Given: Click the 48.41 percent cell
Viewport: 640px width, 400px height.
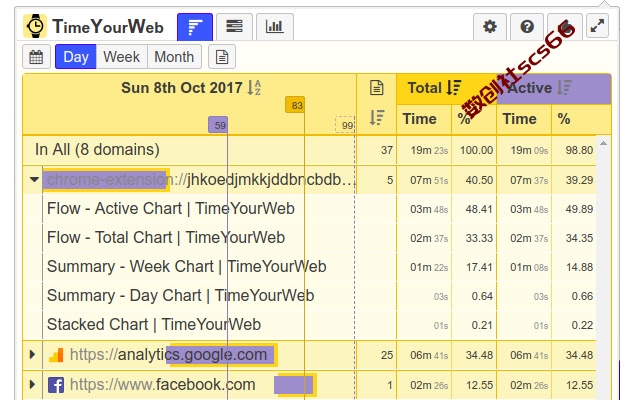Looking at the screenshot, I should pos(474,209).
